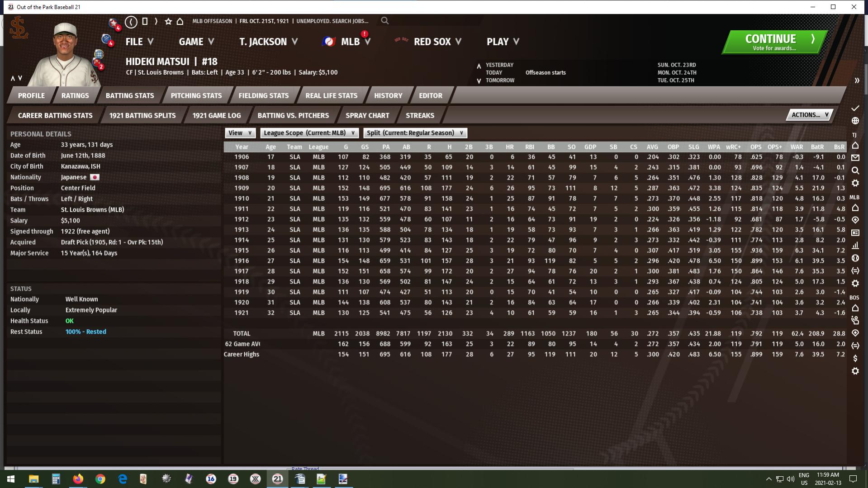
Task: Open the RED SOX team menu
Action: point(437,42)
